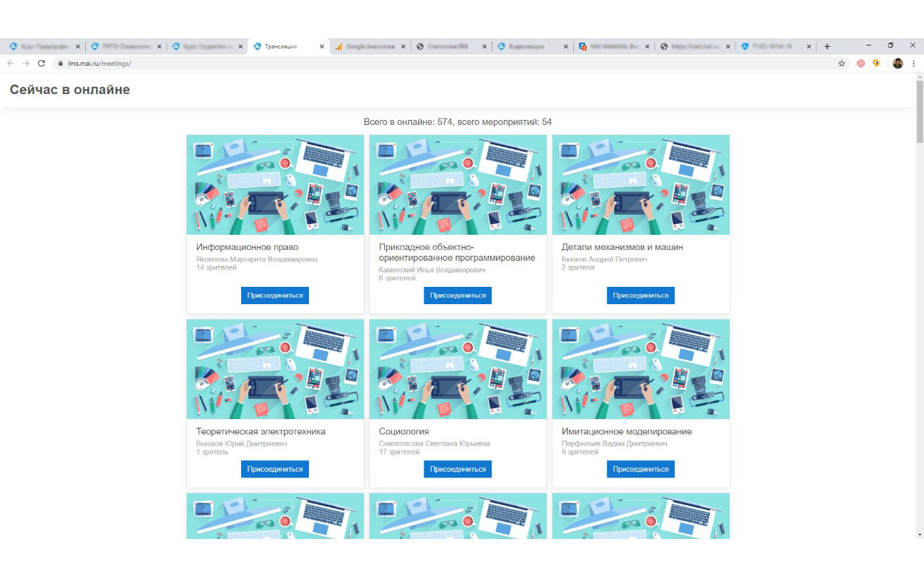The width and height of the screenshot is (924, 578).
Task: Click the title 'Теоретическая электротехника'
Action: [x=261, y=431]
